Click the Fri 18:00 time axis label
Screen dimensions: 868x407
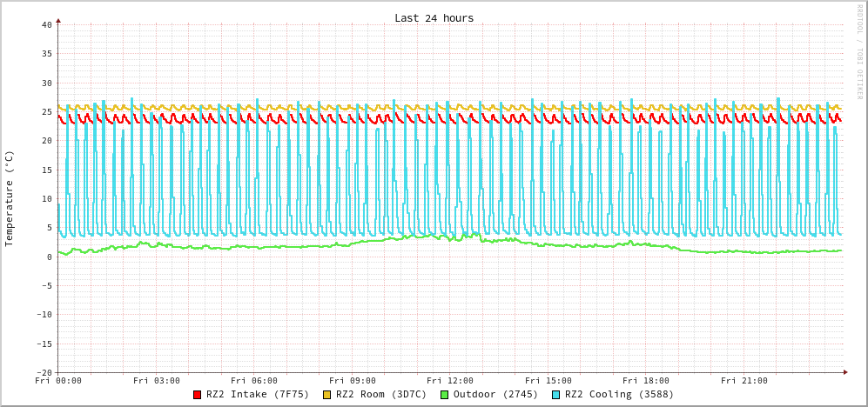point(646,381)
